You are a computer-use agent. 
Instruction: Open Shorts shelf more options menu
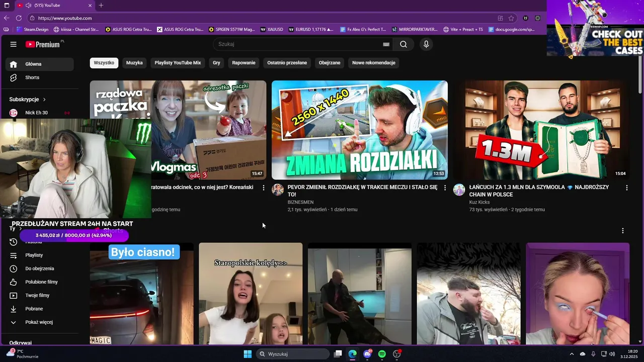point(623,231)
